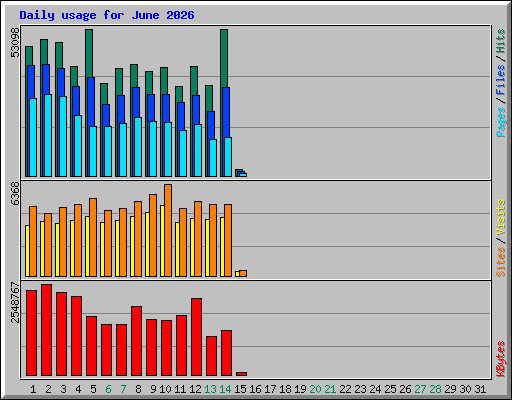Click weekend day 14 label

point(225,389)
